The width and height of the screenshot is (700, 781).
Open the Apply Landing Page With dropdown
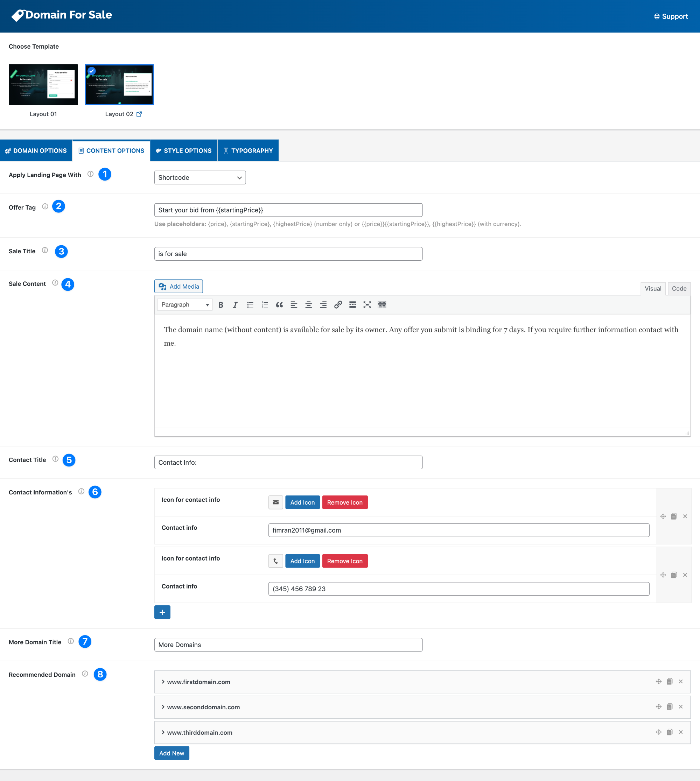pos(199,177)
